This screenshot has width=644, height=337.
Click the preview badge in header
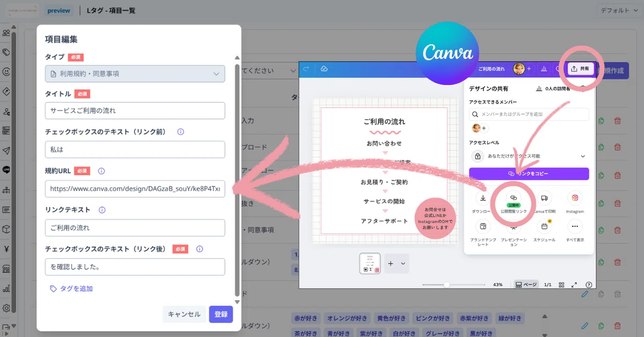click(x=58, y=11)
